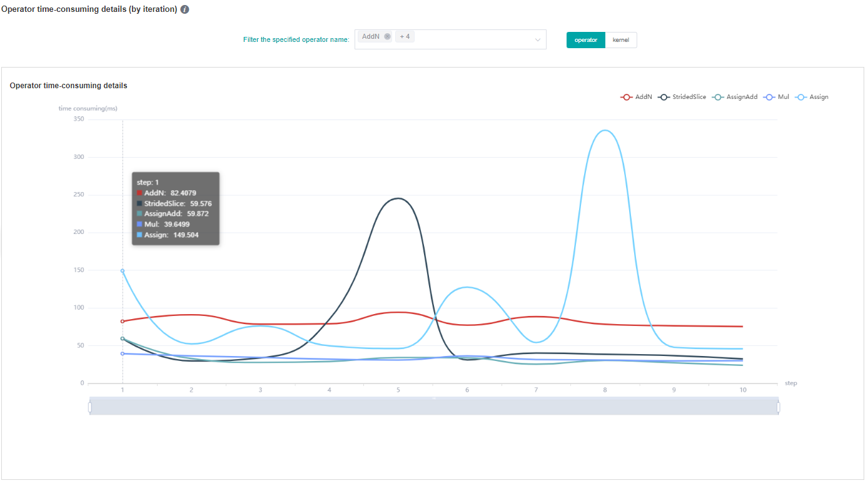Click the StridedSlice curve peak at step 5

[398, 198]
